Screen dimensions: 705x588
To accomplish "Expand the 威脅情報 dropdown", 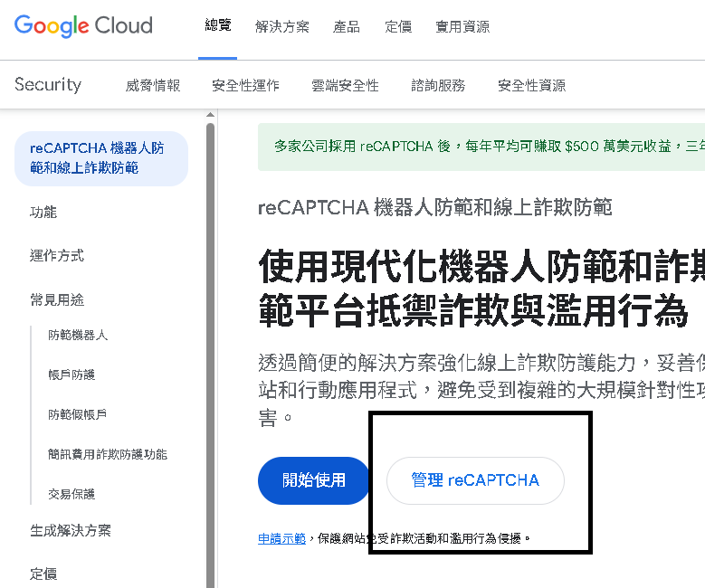I will coord(153,86).
